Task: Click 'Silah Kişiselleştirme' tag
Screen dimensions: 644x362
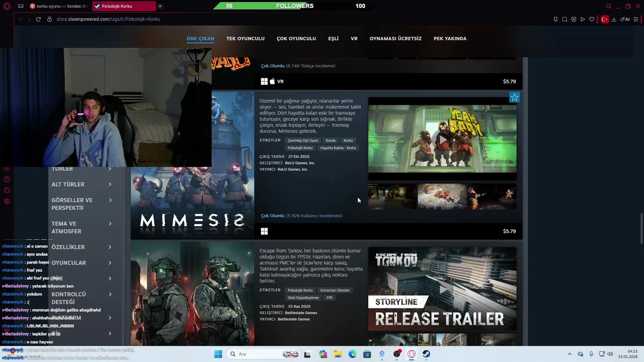Action: [303, 298]
